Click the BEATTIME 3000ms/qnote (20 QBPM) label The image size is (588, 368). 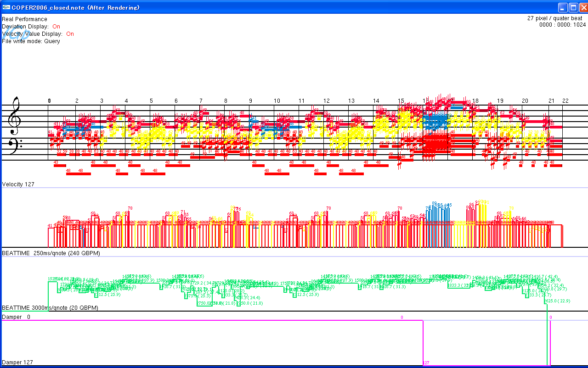coord(50,308)
